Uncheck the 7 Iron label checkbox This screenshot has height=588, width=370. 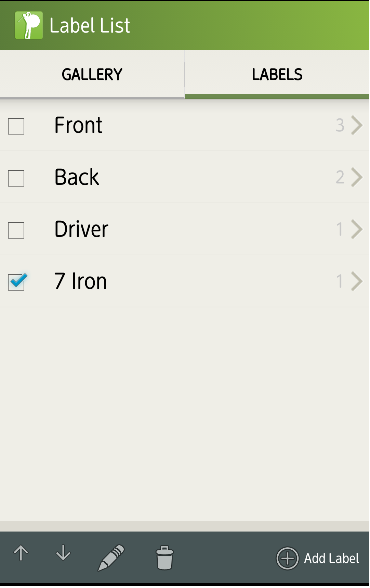[x=17, y=282]
